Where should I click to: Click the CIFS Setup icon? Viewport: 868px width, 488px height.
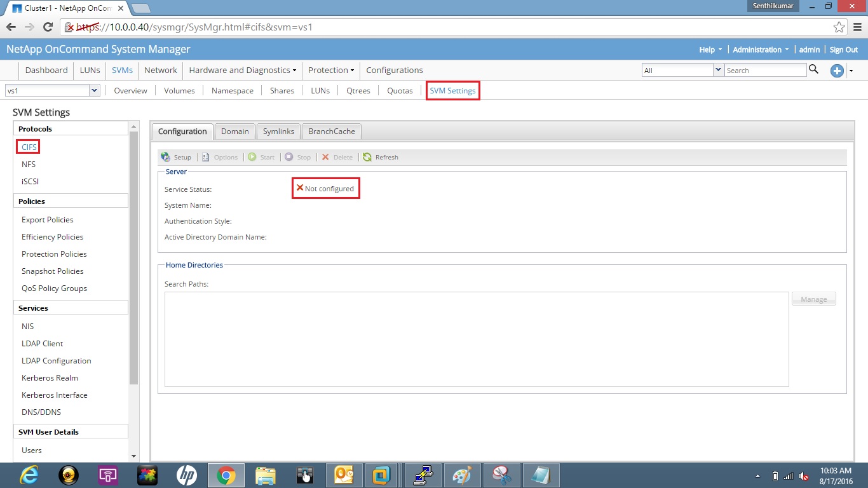click(166, 157)
